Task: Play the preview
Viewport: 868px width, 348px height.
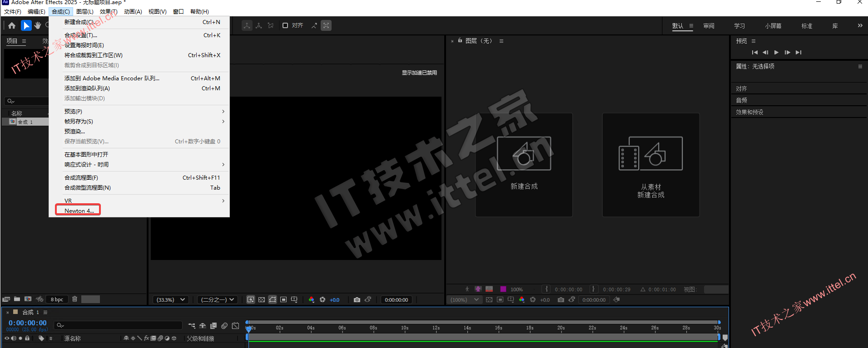Action: pos(776,53)
